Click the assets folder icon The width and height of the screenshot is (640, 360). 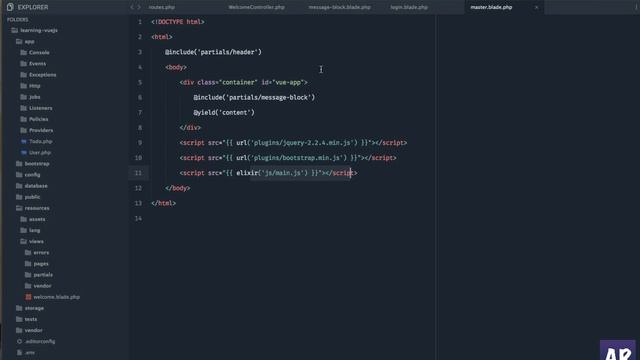24,219
